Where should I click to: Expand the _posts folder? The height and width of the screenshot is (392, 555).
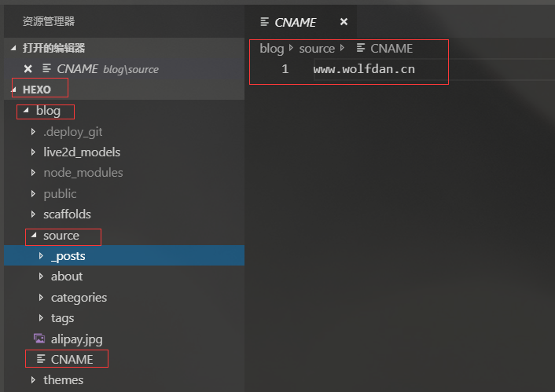tap(41, 256)
